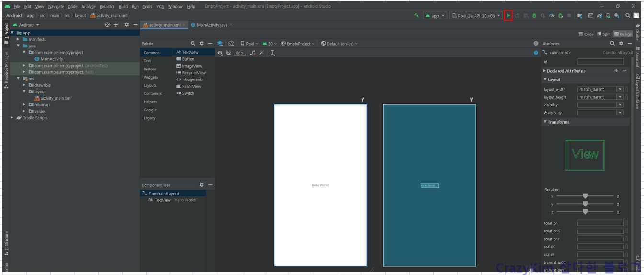The width and height of the screenshot is (644, 275).
Task: Open the Refactor menu
Action: 107,7
